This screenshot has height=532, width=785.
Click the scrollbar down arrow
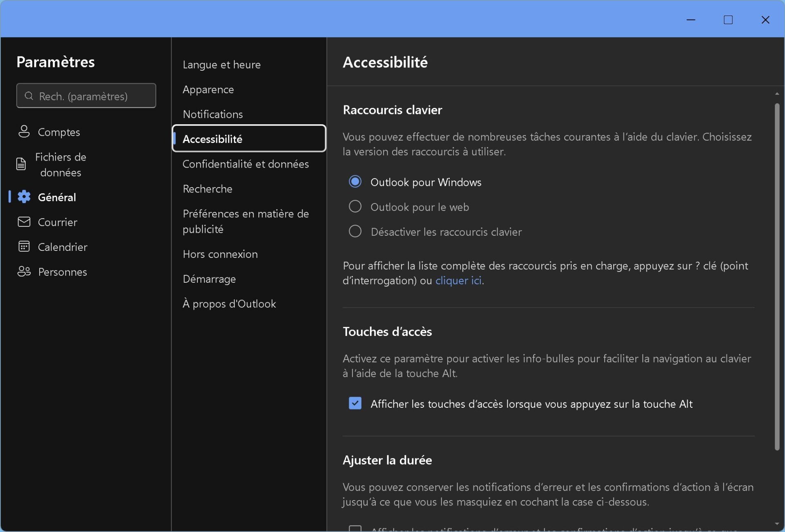777,524
